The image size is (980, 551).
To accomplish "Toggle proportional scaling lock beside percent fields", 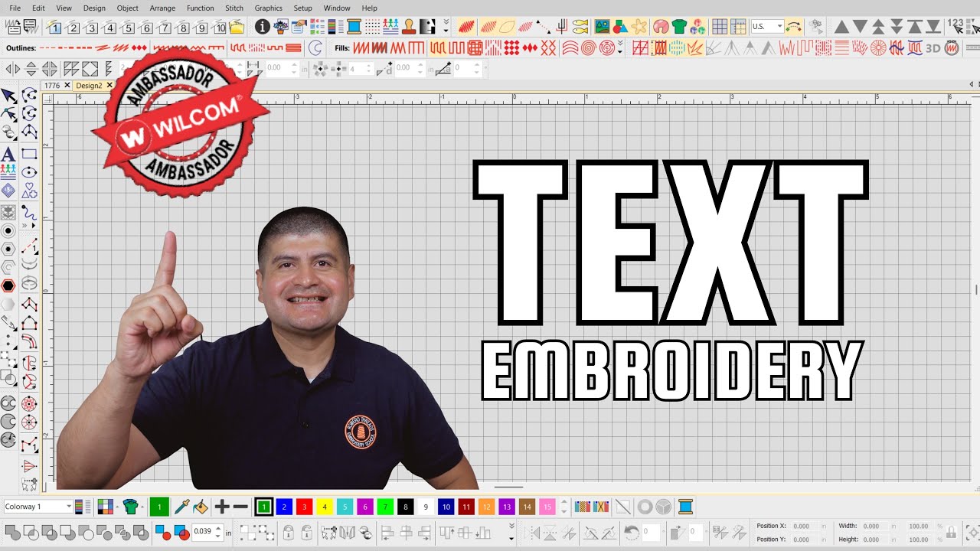I will coord(951,532).
